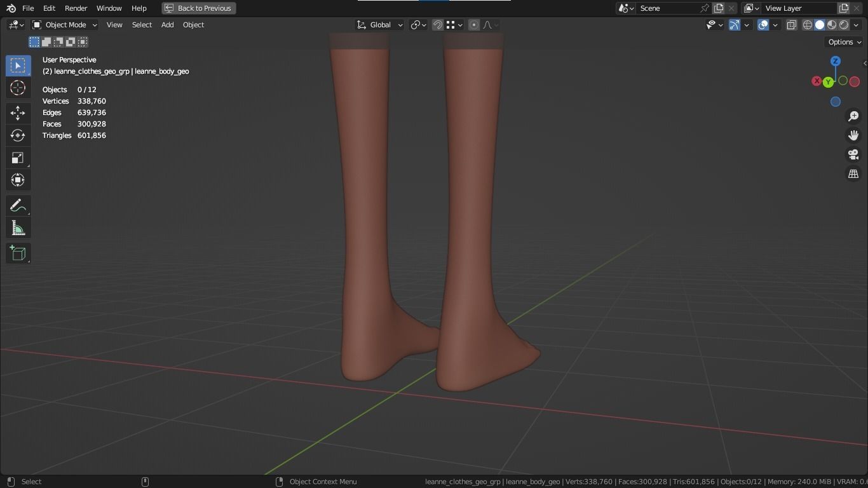Pick the Scale tool
Image resolution: width=868 pixels, height=488 pixels.
18,158
